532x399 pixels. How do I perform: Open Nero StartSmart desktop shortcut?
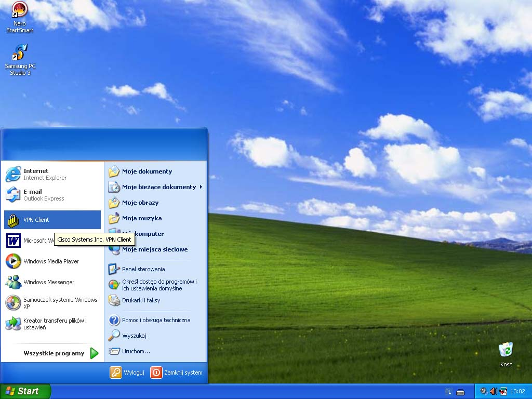point(20,17)
